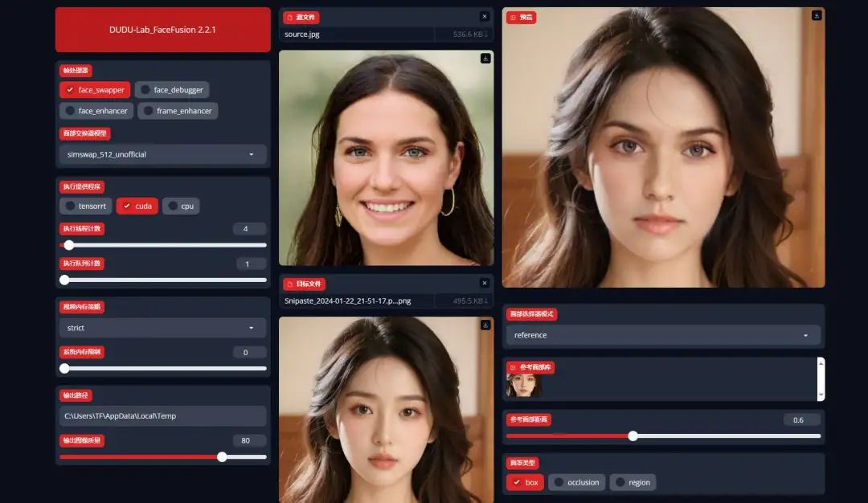
Task: Adjust the reference face distance slider
Action: click(x=663, y=436)
